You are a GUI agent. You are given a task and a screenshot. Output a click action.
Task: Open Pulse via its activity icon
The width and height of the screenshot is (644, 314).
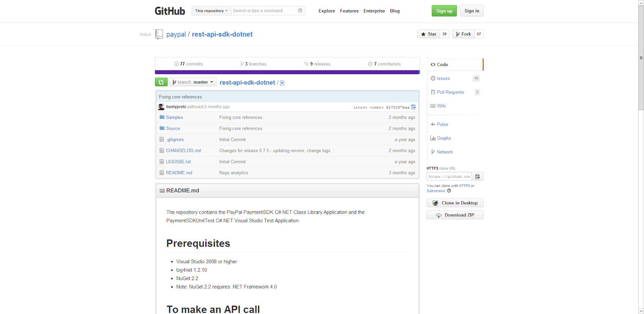coord(433,124)
